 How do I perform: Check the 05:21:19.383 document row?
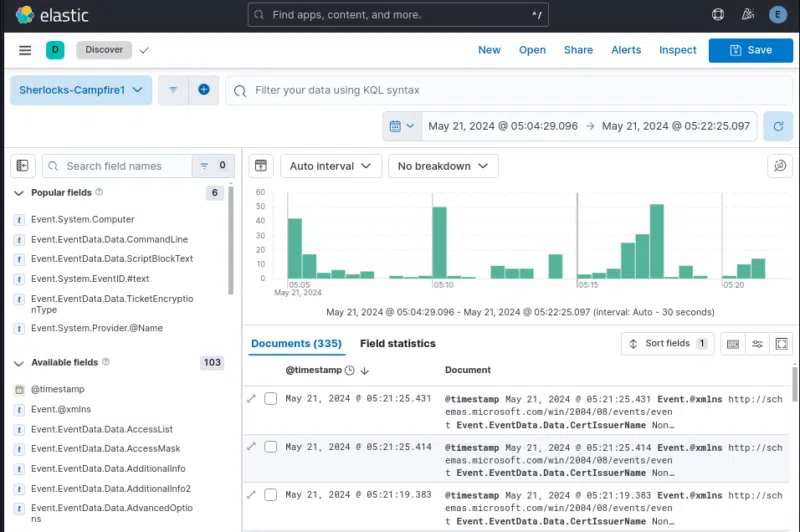pos(270,495)
